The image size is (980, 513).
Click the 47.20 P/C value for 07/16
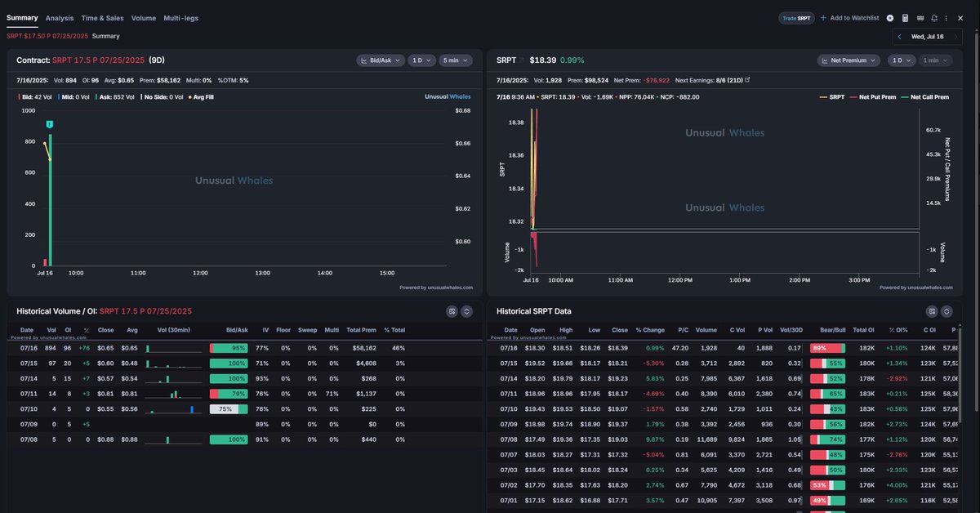679,348
